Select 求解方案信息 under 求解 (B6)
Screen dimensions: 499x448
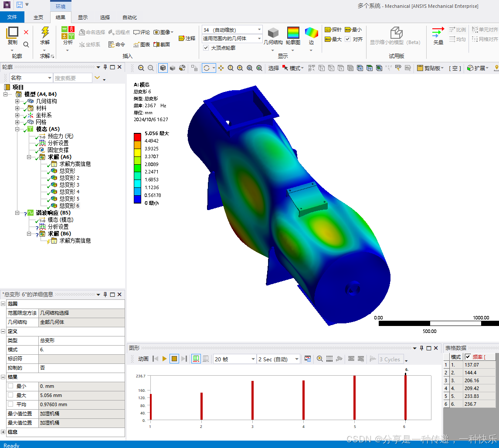point(75,241)
